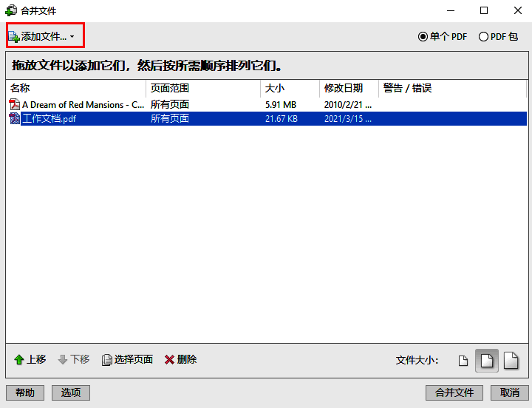Open the 添加文件 dropdown arrow

[x=72, y=37]
